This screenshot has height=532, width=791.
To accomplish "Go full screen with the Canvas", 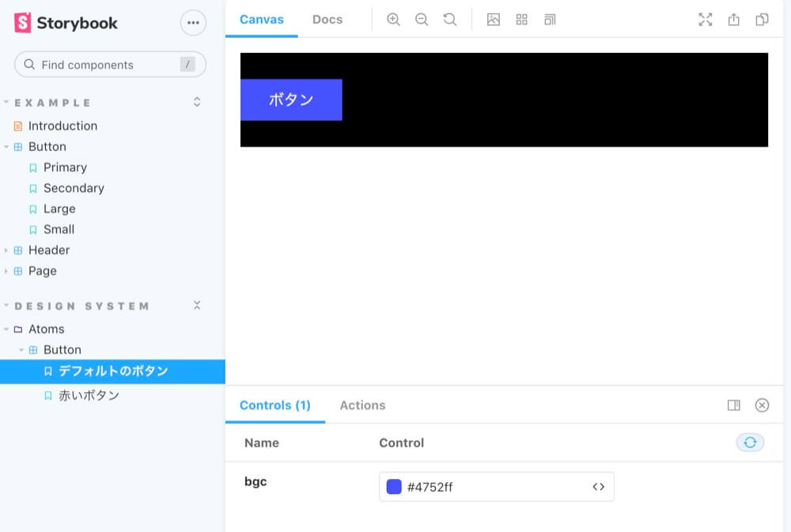I will 705,19.
